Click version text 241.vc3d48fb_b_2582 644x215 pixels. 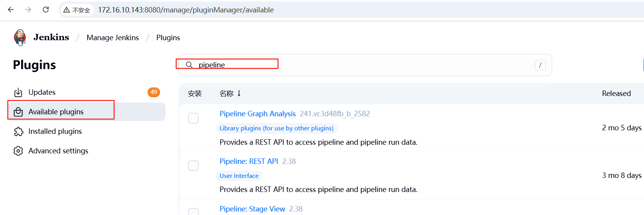tap(335, 114)
